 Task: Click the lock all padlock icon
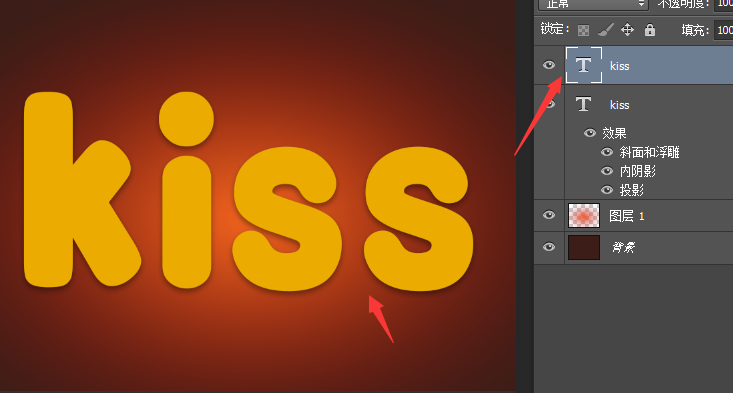(x=650, y=30)
